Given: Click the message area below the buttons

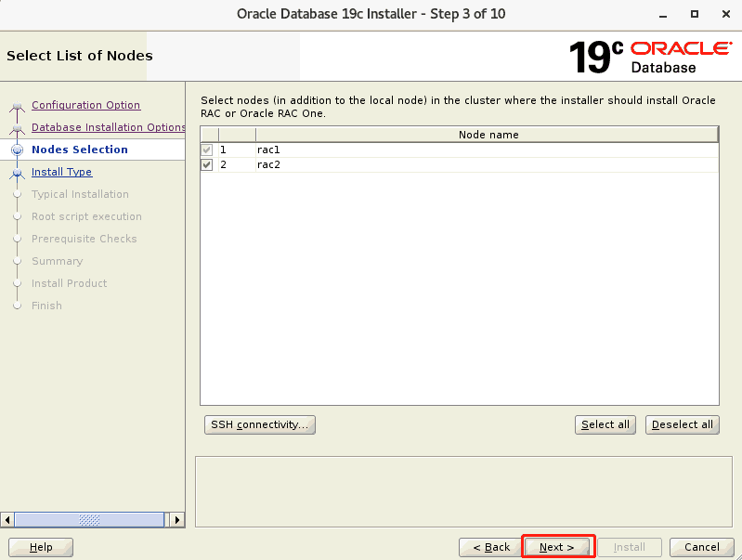Looking at the screenshot, I should [x=463, y=492].
